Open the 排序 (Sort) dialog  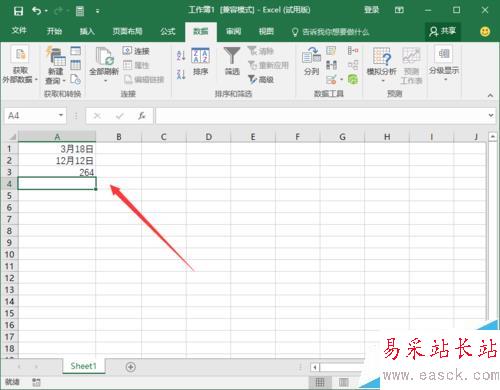[200, 62]
